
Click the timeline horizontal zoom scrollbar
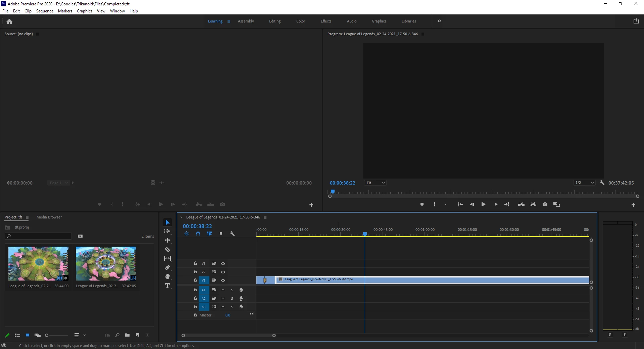click(x=229, y=336)
